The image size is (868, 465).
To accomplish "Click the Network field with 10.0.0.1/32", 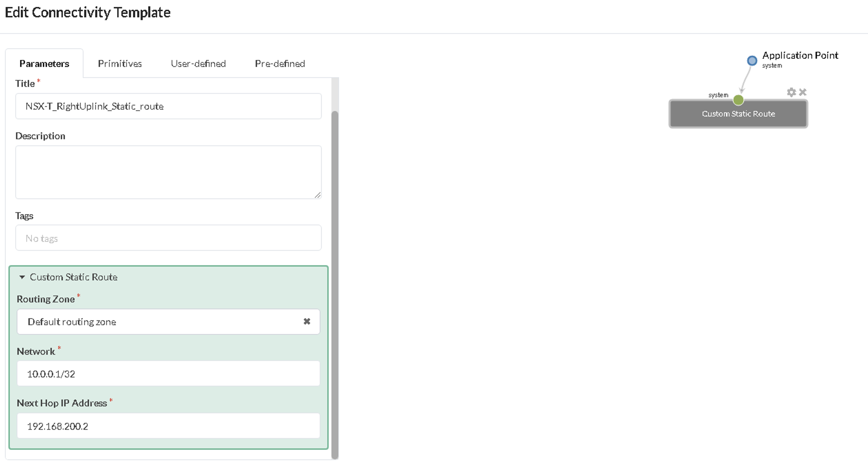I will pos(168,374).
